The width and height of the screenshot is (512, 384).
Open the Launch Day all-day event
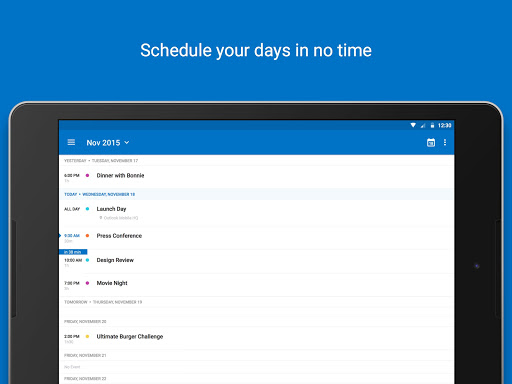[256, 213]
